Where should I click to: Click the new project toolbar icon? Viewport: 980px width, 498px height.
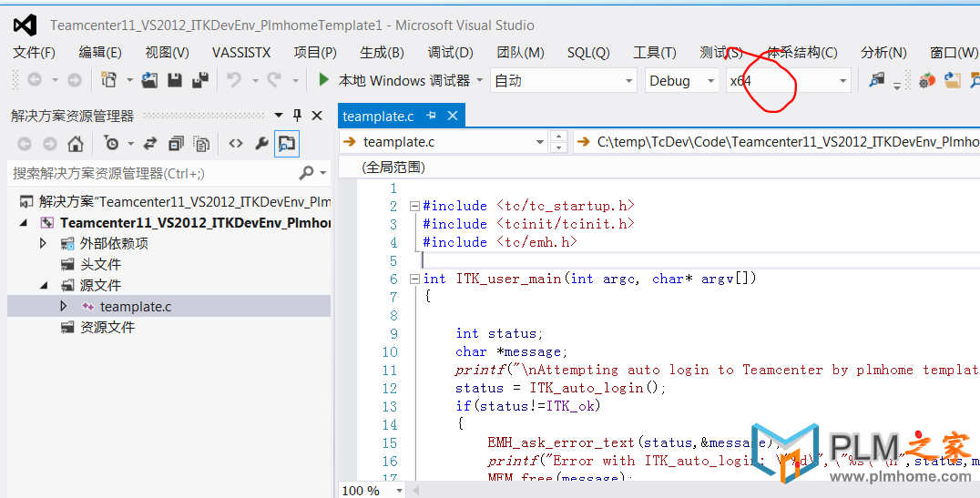[x=109, y=80]
